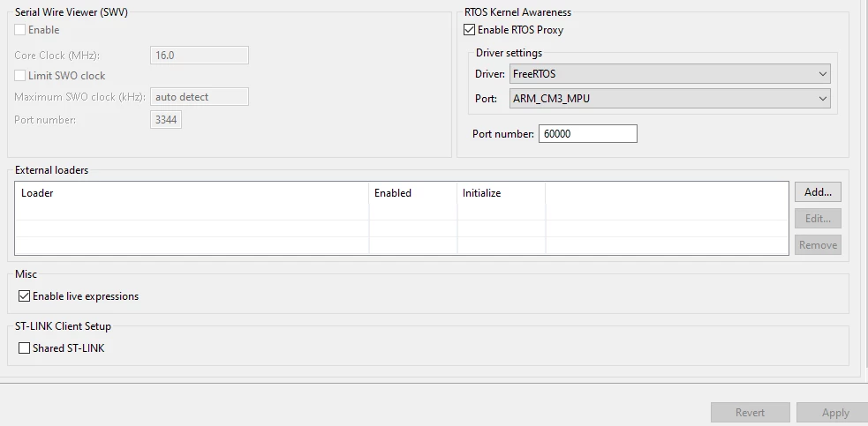Click the Serial Wire Viewer (SWV) label
Screen dimensions: 868x426
(x=72, y=12)
